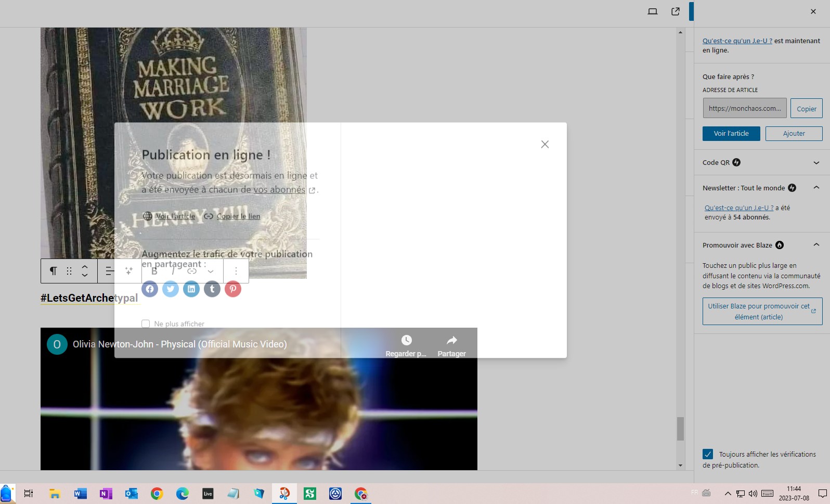Collapse the Promouvoir avec Blaze section
This screenshot has width=830, height=504.
click(816, 245)
